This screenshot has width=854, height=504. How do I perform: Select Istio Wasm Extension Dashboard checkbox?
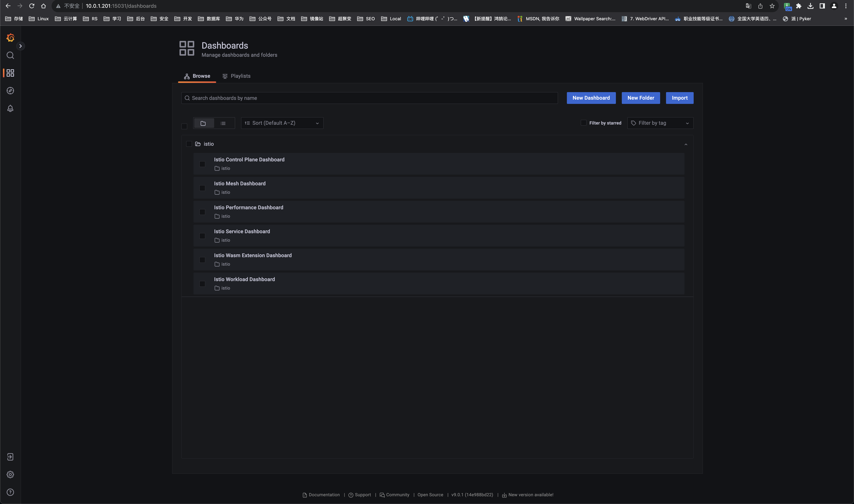coord(202,260)
